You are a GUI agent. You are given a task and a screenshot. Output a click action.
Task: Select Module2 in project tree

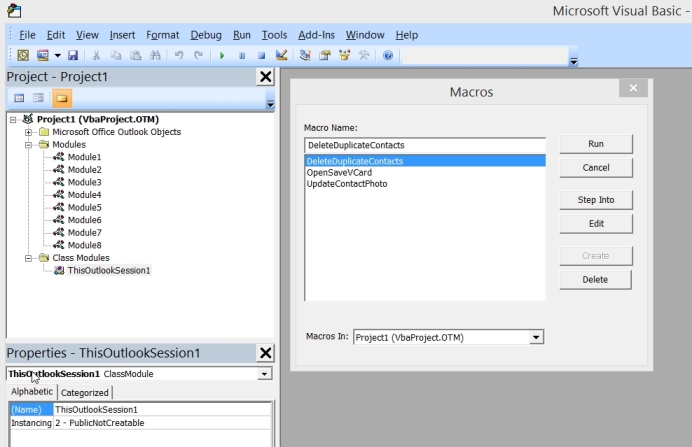(x=84, y=169)
